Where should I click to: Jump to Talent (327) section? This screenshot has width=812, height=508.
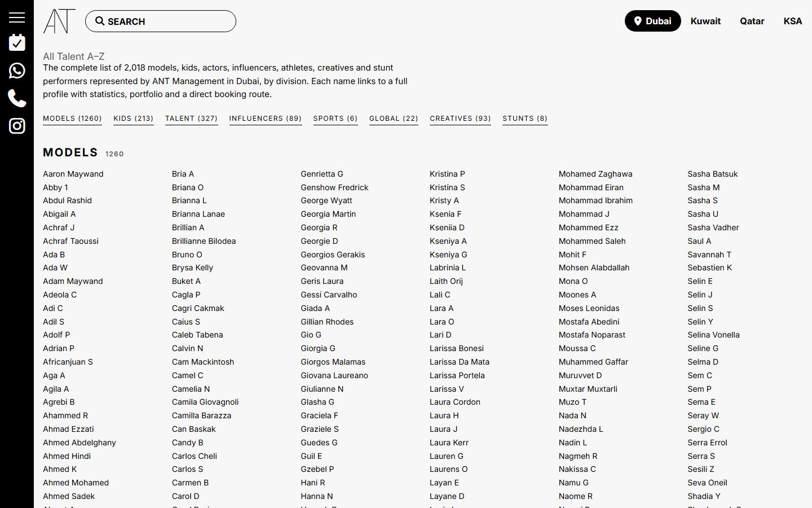(x=191, y=119)
